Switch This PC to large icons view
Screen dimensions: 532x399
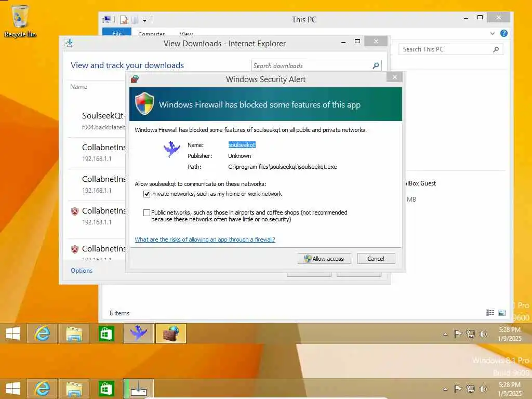tap(502, 312)
